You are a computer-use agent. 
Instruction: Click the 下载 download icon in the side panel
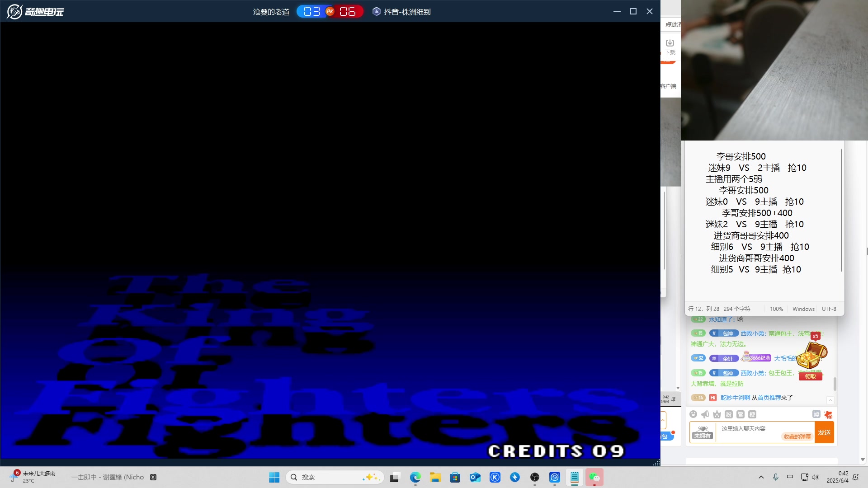click(670, 43)
